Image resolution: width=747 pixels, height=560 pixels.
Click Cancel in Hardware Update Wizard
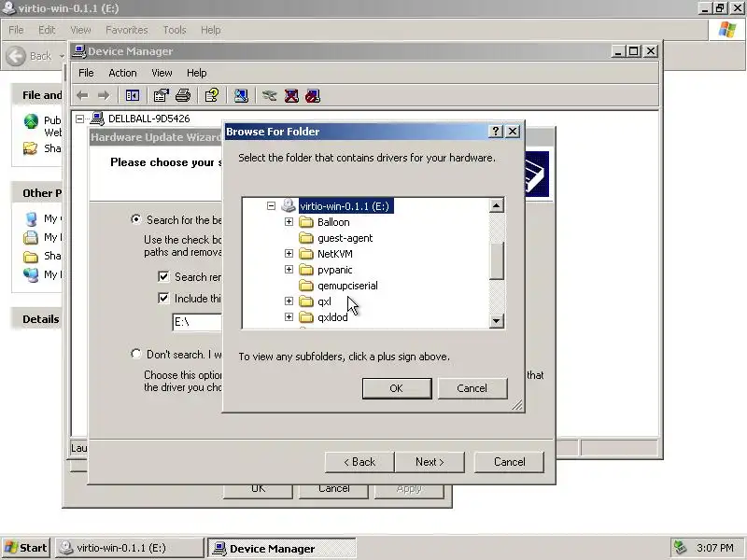pyautogui.click(x=509, y=462)
